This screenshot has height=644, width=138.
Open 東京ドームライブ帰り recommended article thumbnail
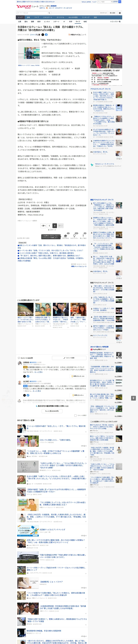tap(26, 310)
